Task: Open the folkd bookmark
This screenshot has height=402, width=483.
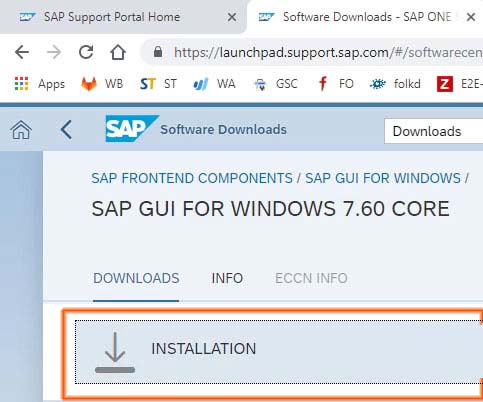Action: tap(395, 84)
